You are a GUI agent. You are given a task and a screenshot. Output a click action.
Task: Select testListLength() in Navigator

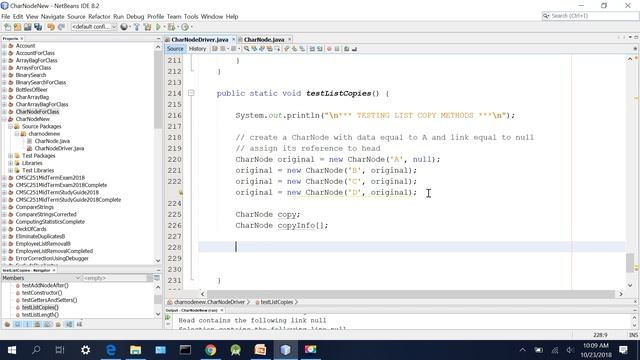[x=40, y=315]
